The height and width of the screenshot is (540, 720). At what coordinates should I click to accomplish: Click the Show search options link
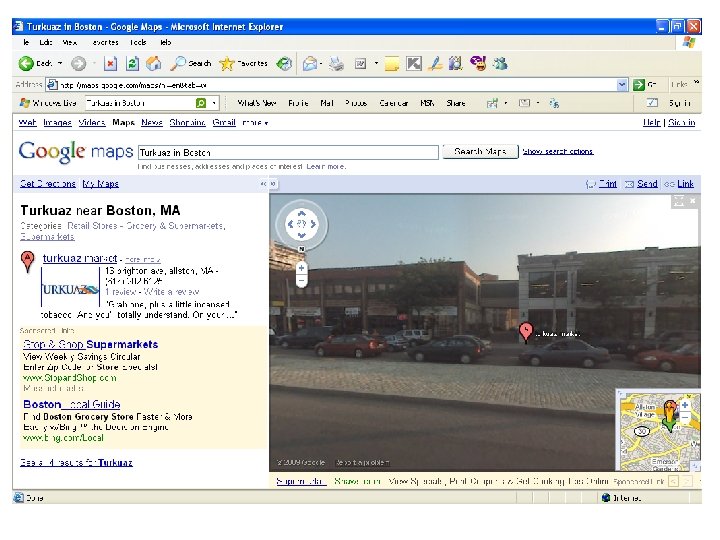[x=558, y=152]
